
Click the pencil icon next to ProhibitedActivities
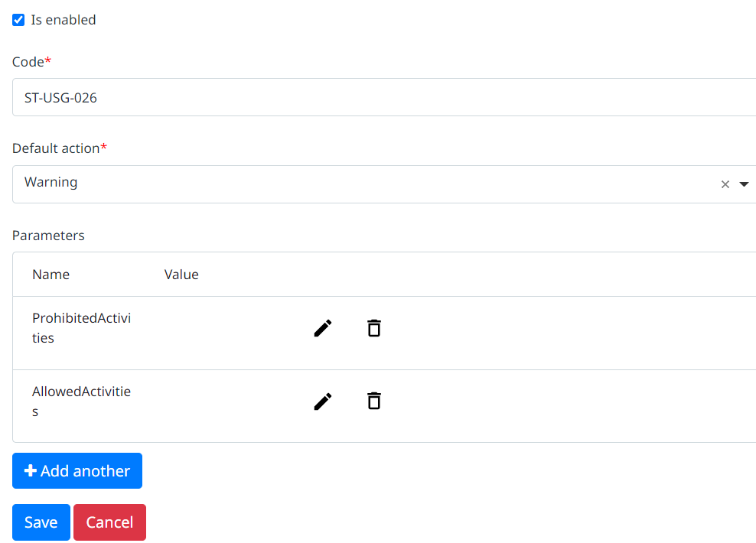pos(322,327)
